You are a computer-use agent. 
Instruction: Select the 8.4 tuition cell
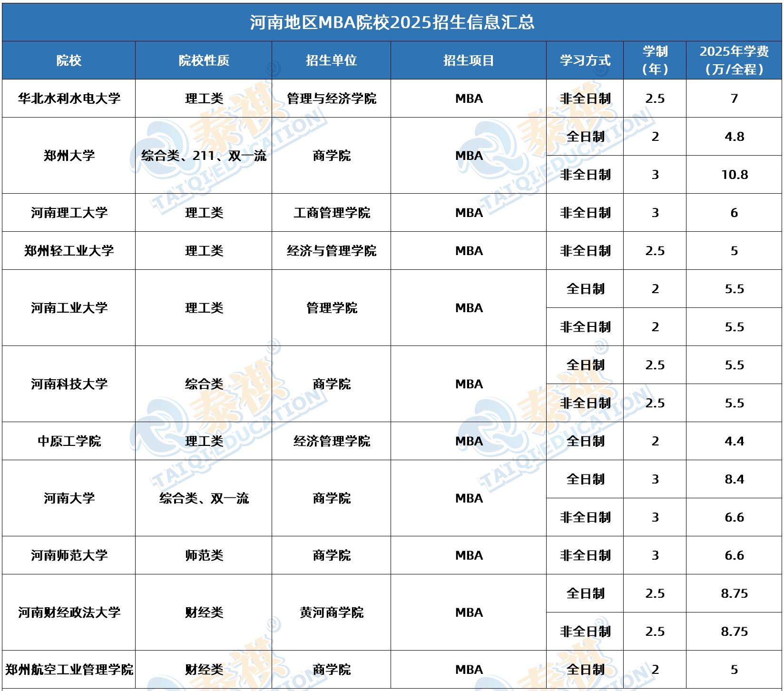734,479
